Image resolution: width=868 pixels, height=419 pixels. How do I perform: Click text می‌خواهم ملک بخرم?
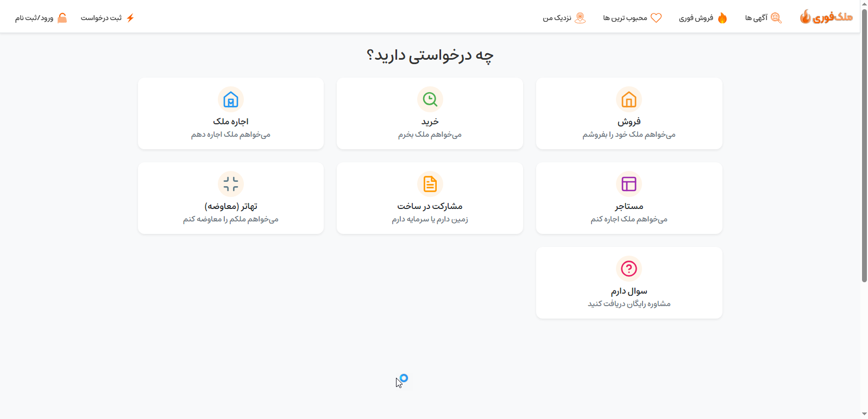[430, 135]
